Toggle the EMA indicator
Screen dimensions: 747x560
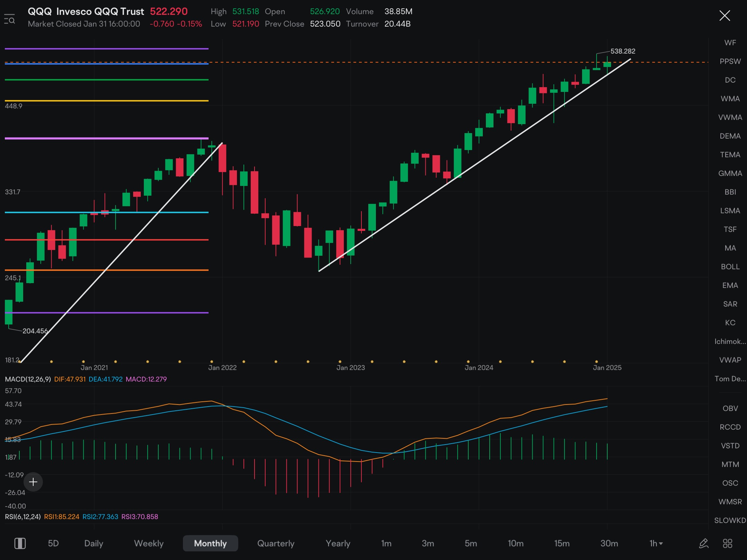[x=730, y=285]
